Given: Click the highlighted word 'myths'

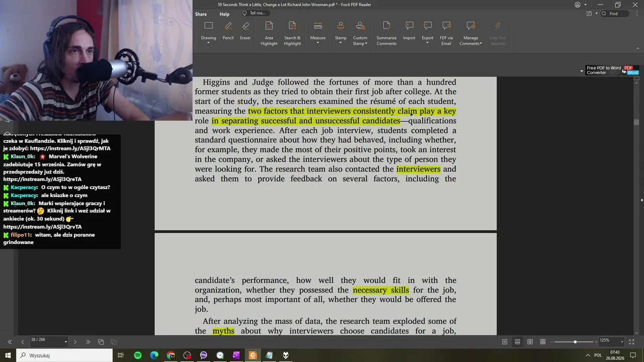Looking at the screenshot, I should coord(223,331).
